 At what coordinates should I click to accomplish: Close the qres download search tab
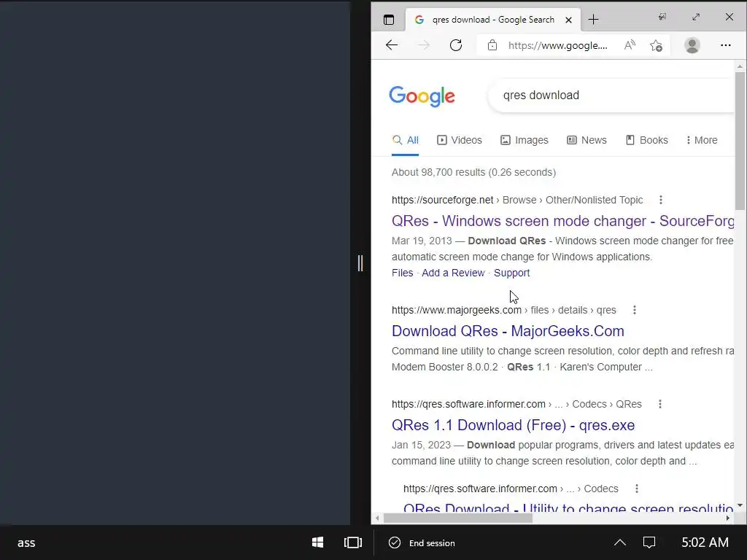click(568, 20)
